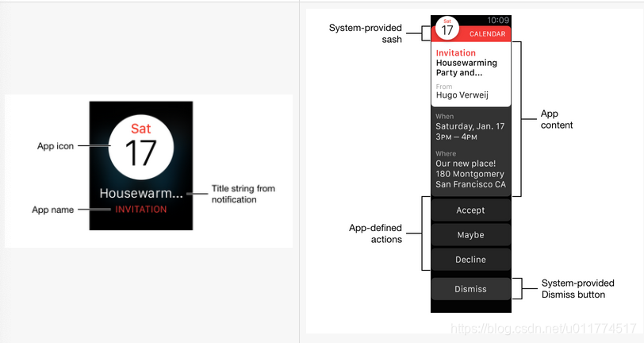Tap the Decline action button
Viewport: 644px width, 343px height.
470,260
